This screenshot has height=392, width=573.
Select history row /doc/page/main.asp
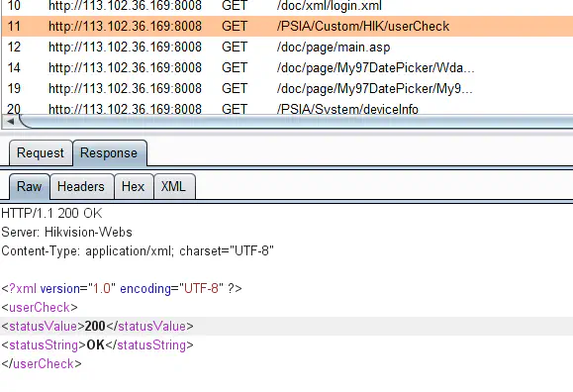(x=287, y=47)
